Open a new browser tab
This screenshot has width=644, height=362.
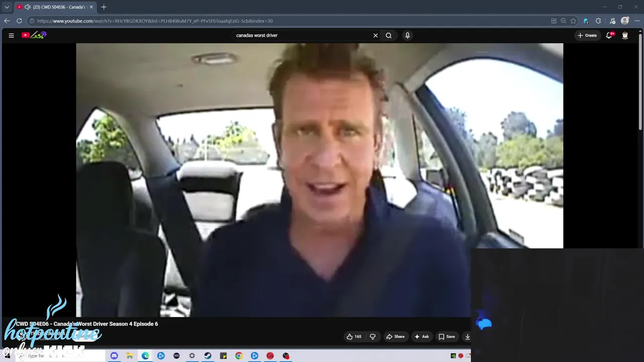[104, 7]
